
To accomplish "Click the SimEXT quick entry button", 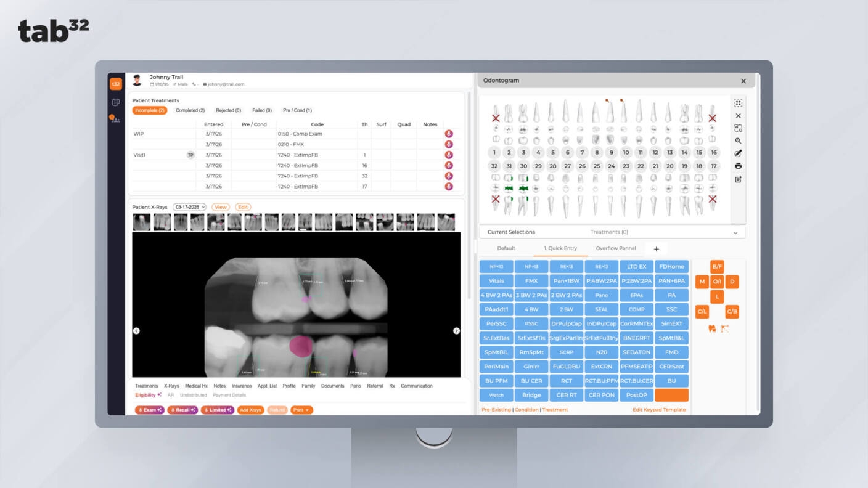I will [671, 323].
